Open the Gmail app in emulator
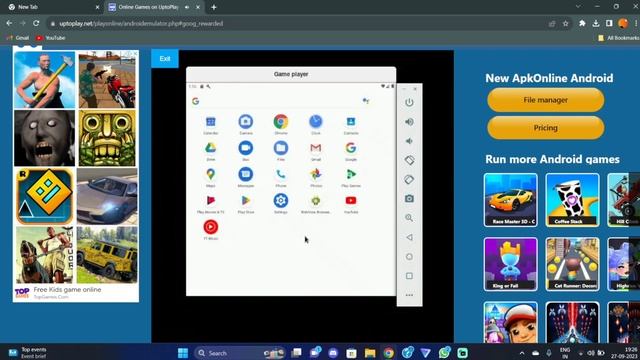Screen dimensions: 640x360 pyautogui.click(x=316, y=148)
